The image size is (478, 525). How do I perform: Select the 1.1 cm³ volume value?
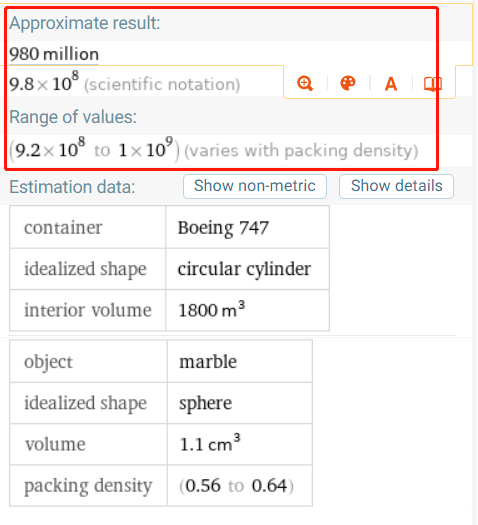[x=240, y=444]
